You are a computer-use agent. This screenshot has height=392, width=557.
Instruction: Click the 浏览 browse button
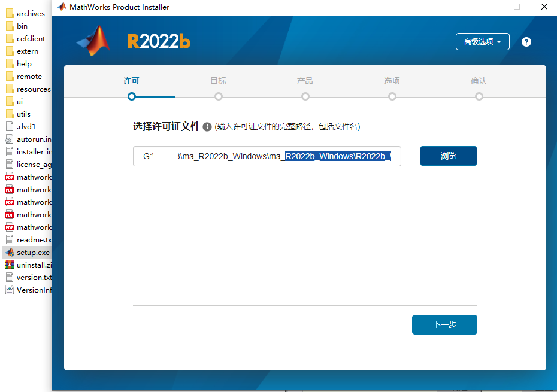point(449,156)
